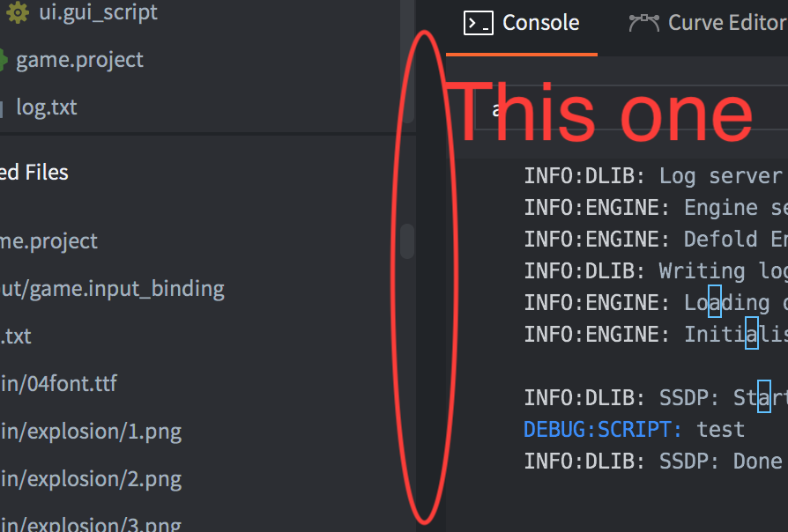Screen dimensions: 788x532
Task: Open the explosion/1.png changed file
Action: tap(91, 432)
